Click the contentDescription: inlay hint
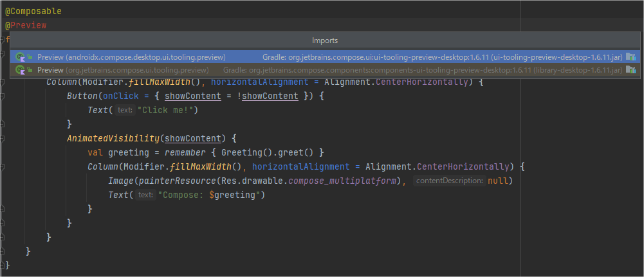The height and width of the screenshot is (277, 644). click(449, 181)
